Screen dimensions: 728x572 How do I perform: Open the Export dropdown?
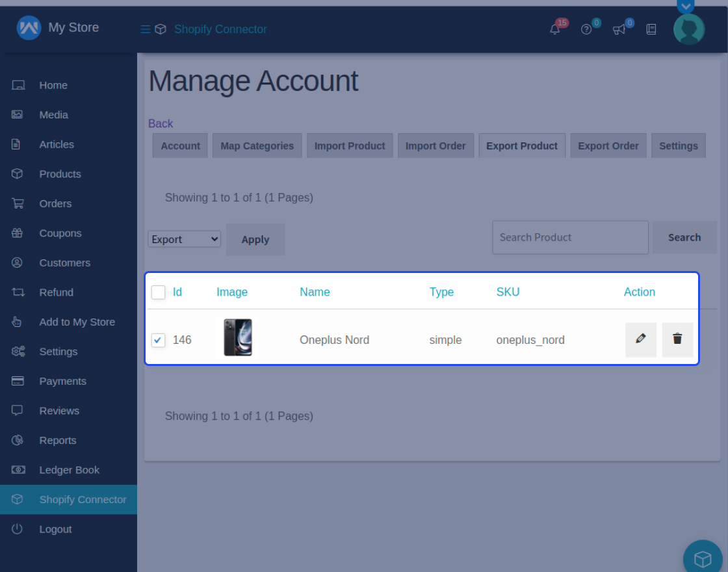coord(184,239)
